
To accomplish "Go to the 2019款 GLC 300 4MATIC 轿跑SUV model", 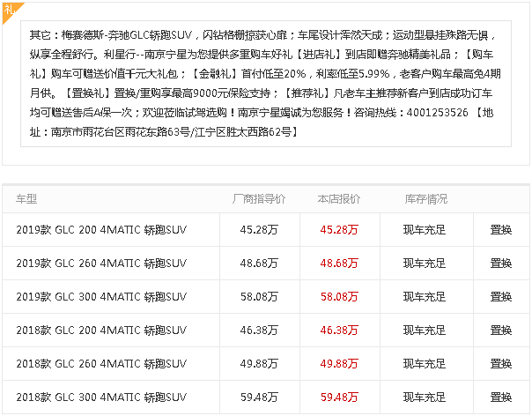I will point(101,296).
